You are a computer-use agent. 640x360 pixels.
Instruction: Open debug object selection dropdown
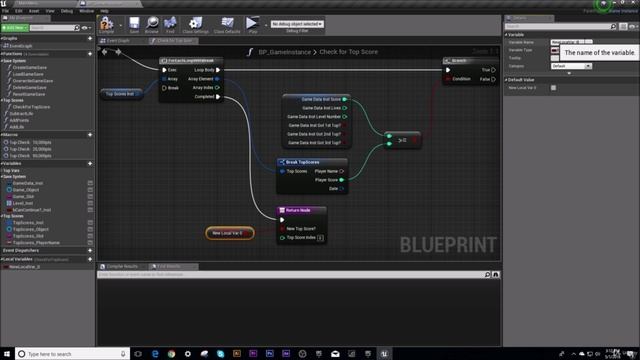[297, 24]
